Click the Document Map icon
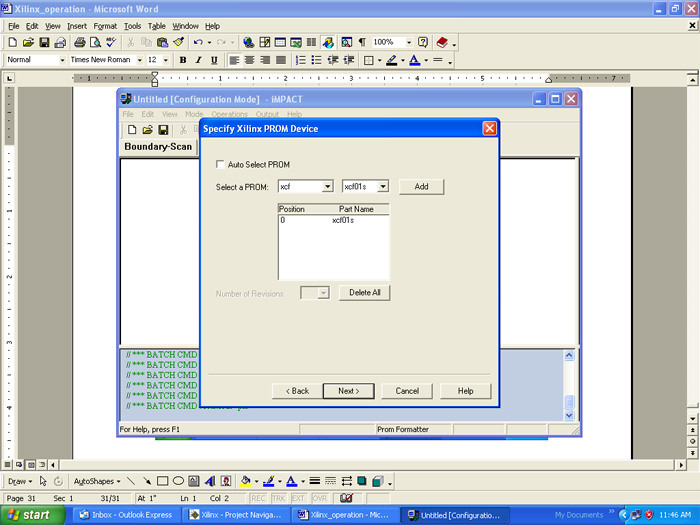The height and width of the screenshot is (525, 700). coord(346,42)
